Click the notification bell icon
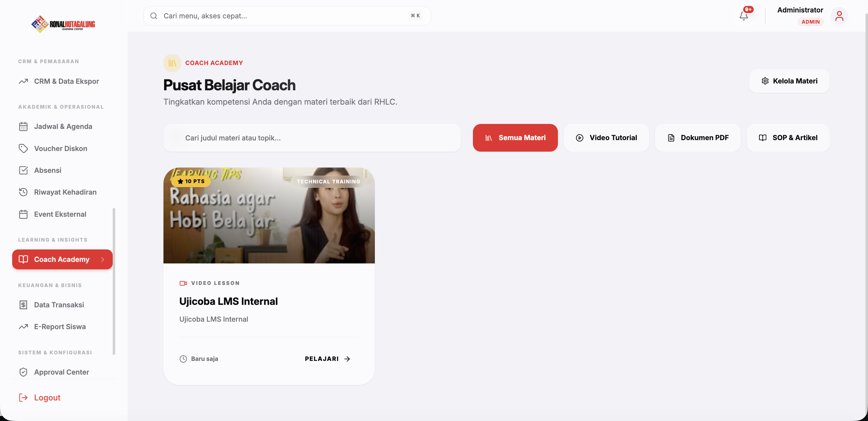 click(x=743, y=16)
